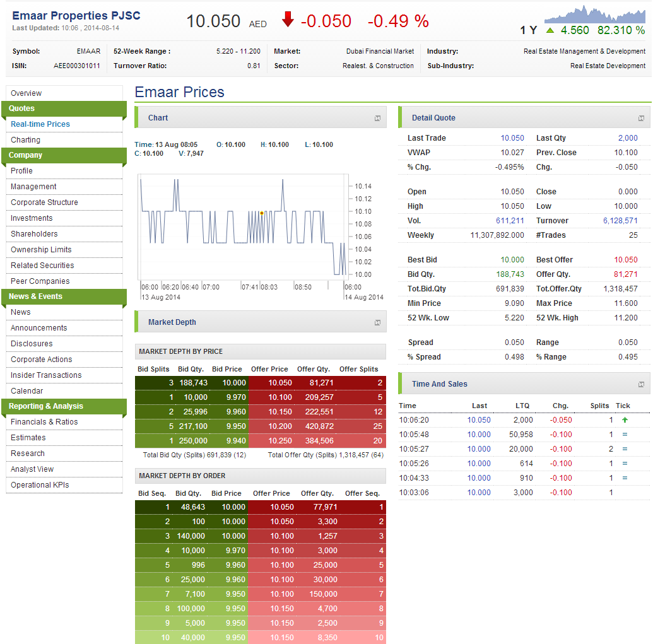Open Announcements in sidebar
653x644 pixels.
click(x=38, y=328)
